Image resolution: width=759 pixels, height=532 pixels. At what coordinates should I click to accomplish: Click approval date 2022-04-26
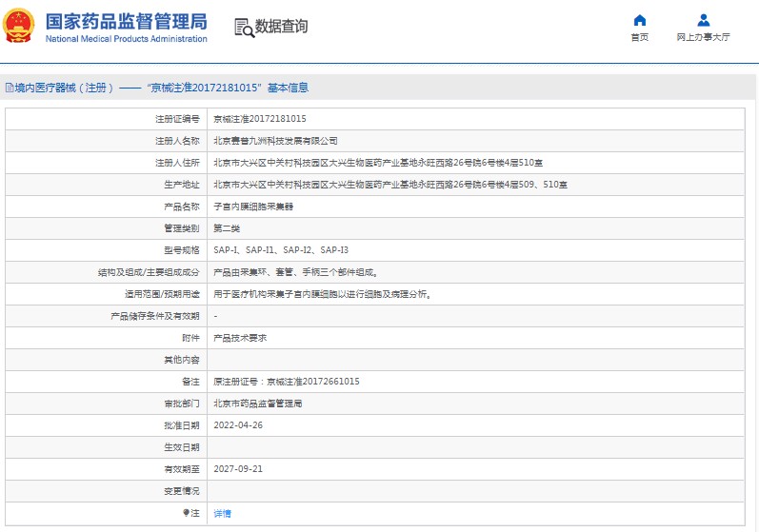tap(237, 425)
